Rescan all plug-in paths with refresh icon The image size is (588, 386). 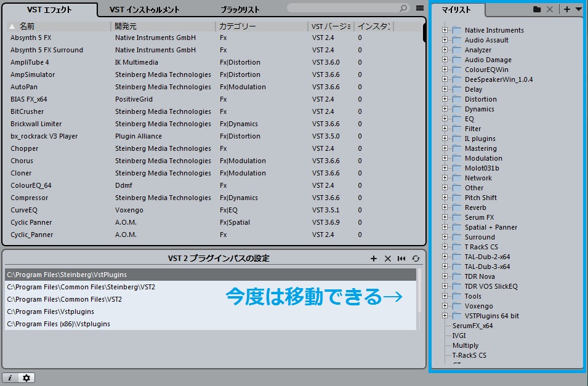click(x=416, y=259)
